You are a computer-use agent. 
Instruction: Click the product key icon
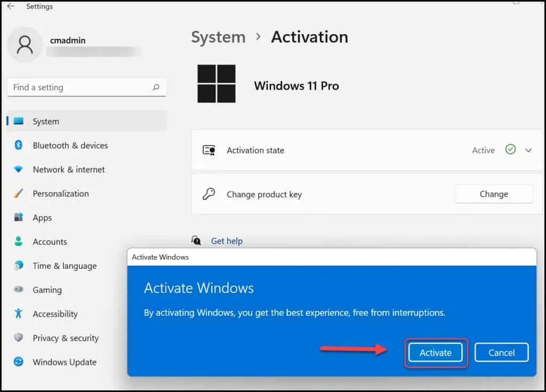209,194
